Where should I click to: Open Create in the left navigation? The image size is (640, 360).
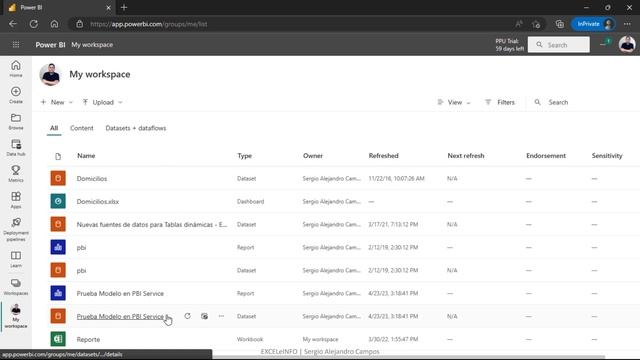(x=16, y=95)
